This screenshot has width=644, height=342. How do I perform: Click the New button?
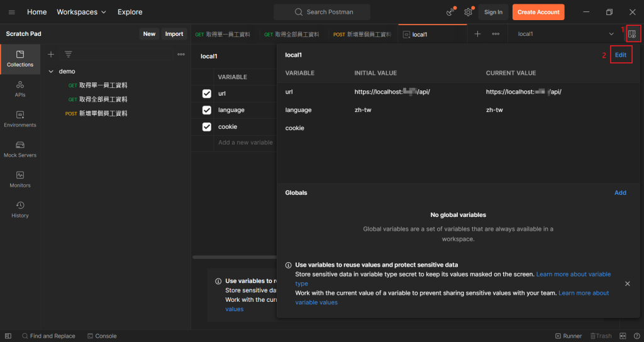pos(149,34)
